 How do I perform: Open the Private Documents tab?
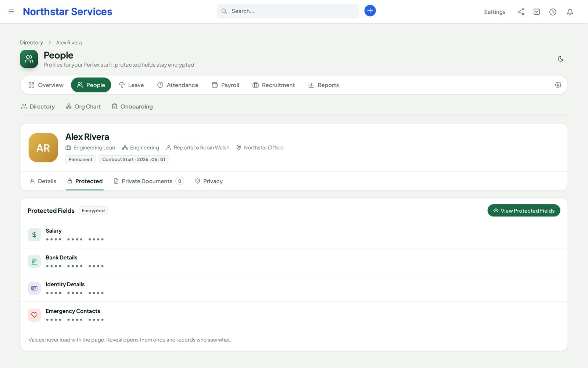click(148, 181)
